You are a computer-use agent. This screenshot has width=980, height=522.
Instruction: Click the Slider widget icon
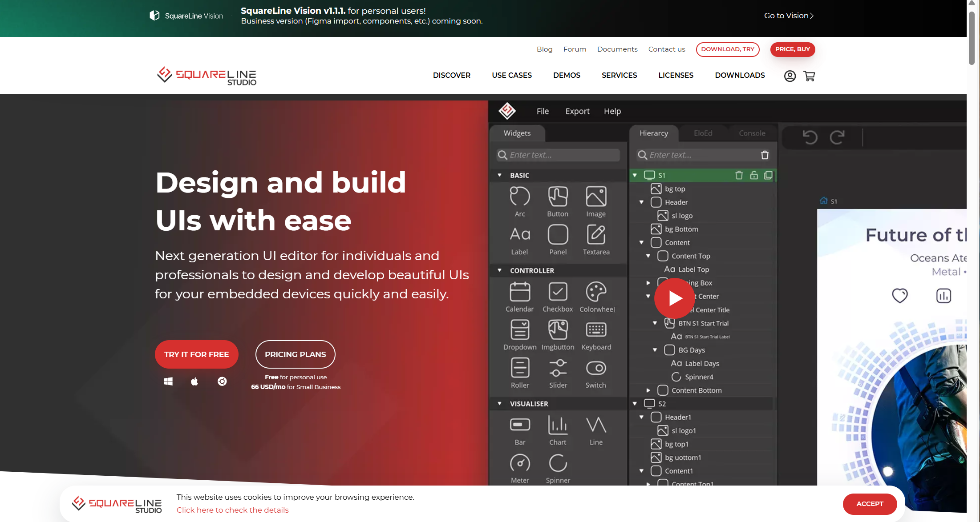click(x=558, y=368)
